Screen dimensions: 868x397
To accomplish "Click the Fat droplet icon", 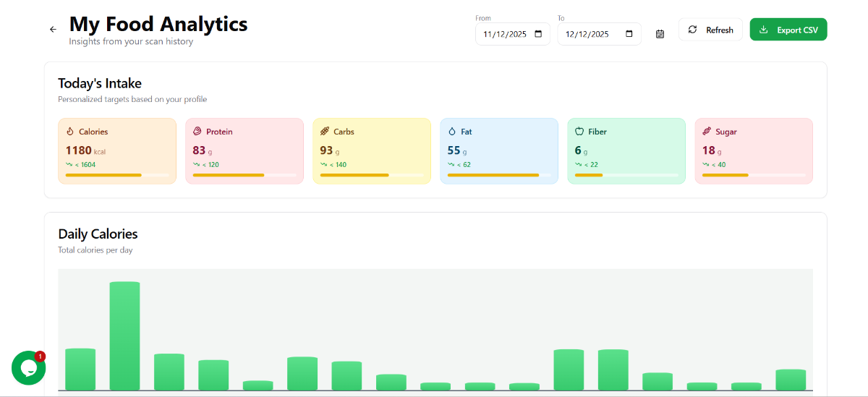I will [452, 132].
